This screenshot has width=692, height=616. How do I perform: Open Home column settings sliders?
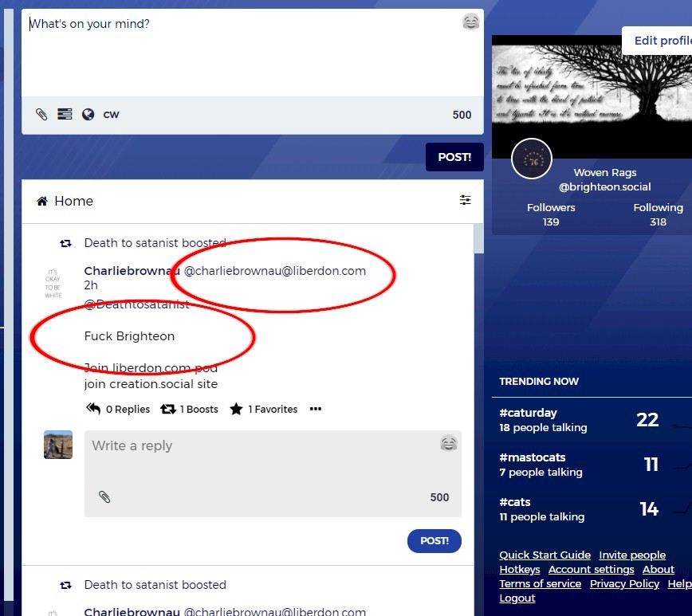click(x=466, y=201)
